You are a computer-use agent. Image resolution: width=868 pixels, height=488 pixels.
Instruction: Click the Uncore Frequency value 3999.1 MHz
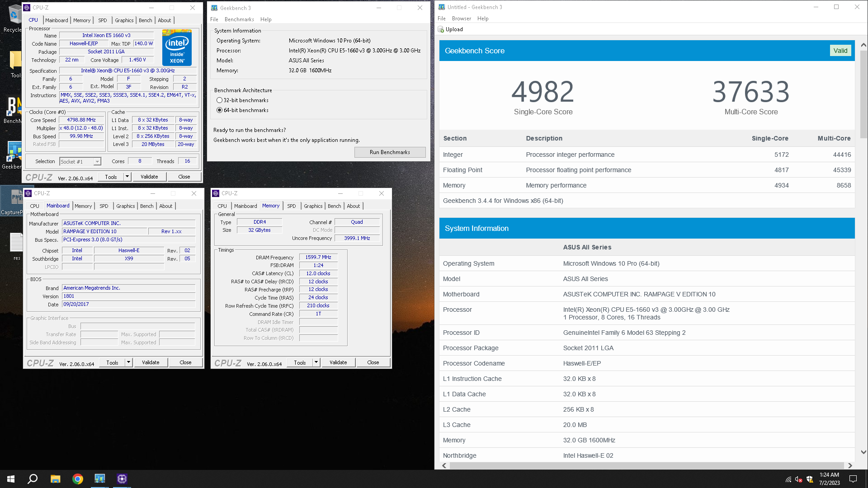tap(357, 238)
